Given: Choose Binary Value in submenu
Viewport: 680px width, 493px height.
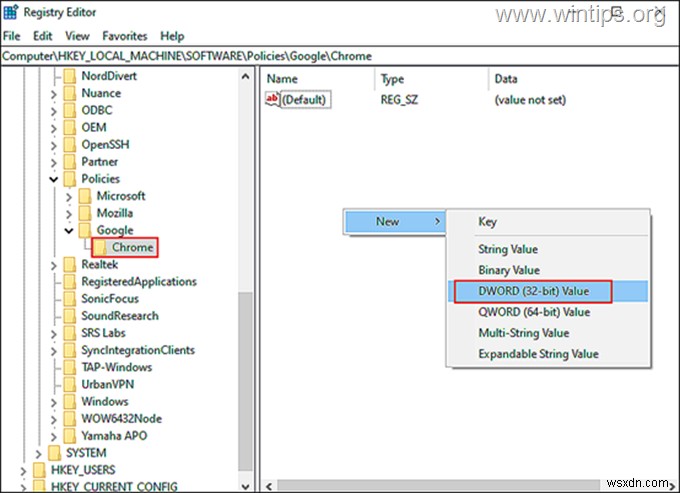Looking at the screenshot, I should point(548,270).
